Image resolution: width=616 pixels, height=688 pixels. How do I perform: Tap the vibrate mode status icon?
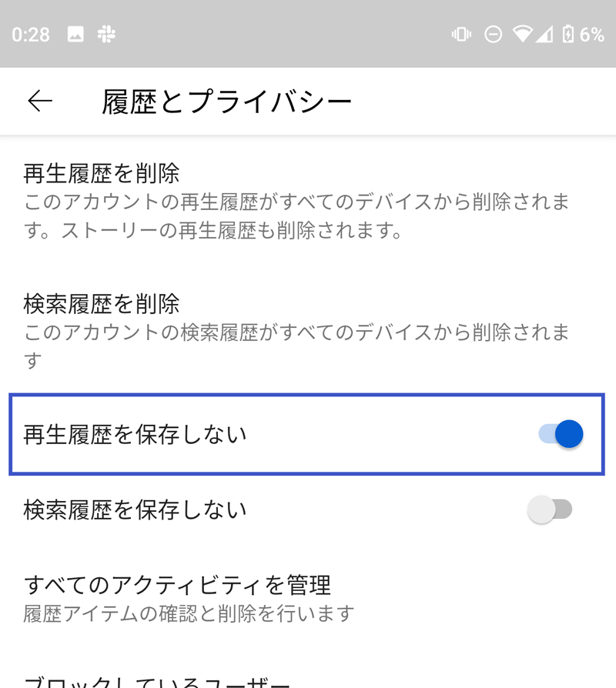pyautogui.click(x=461, y=34)
